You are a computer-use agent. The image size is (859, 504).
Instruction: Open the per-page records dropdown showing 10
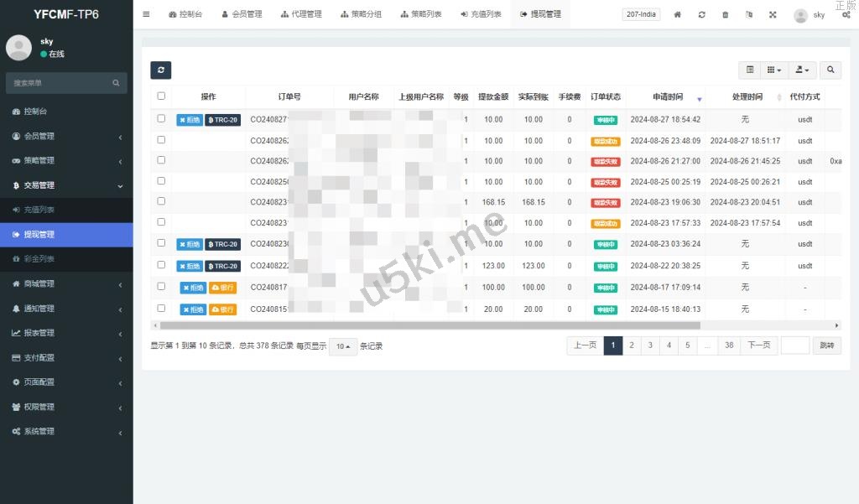pos(342,346)
